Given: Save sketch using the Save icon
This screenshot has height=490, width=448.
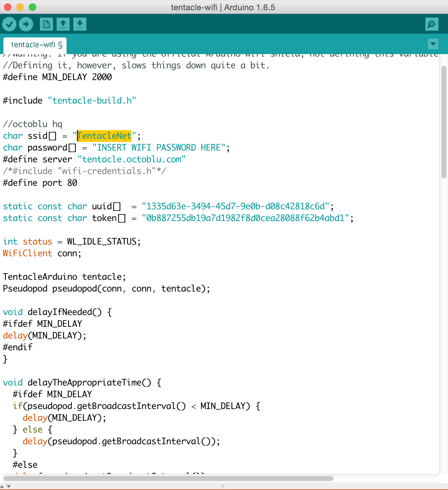Looking at the screenshot, I should 80,24.
